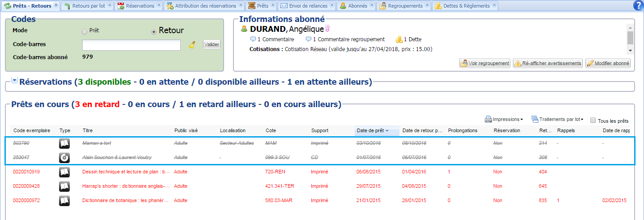Select the Retour mode radio button
This screenshot has width=644, height=220.
[154, 31]
